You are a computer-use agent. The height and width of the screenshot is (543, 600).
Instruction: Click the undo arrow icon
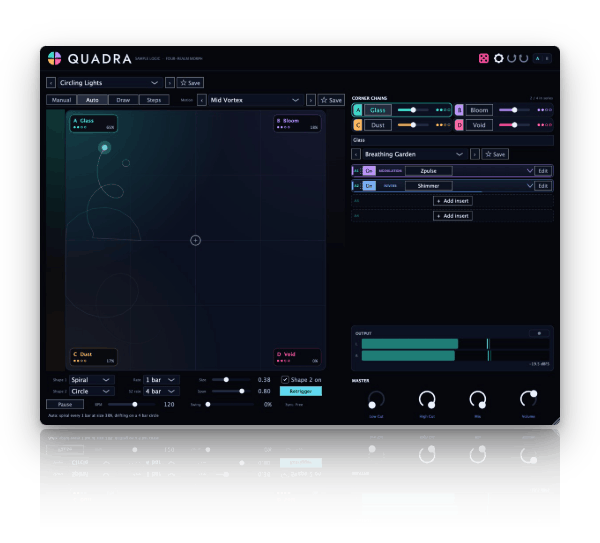click(511, 58)
